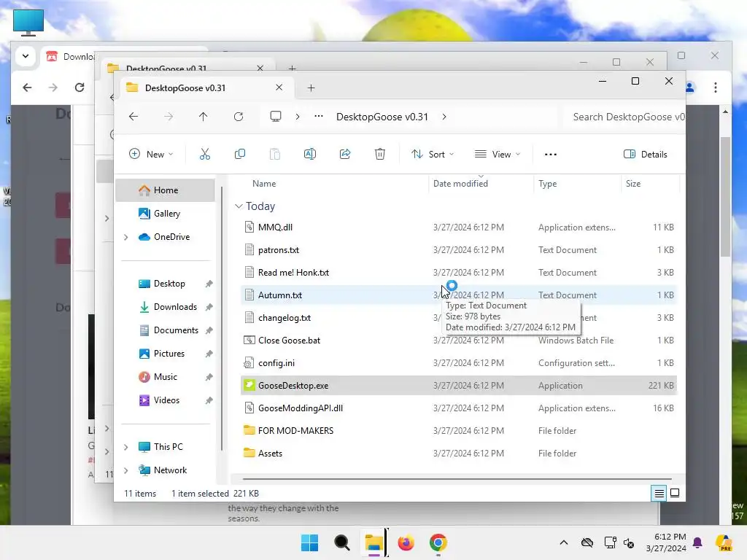This screenshot has width=747, height=560.
Task: Click the chevron after DesktopGoose v0.31 breadcrumb
Action: (444, 117)
